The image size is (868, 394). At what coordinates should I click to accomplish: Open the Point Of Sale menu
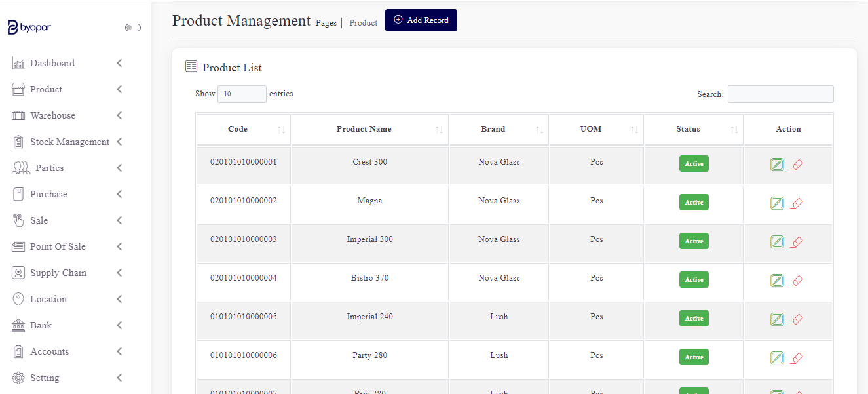click(58, 246)
